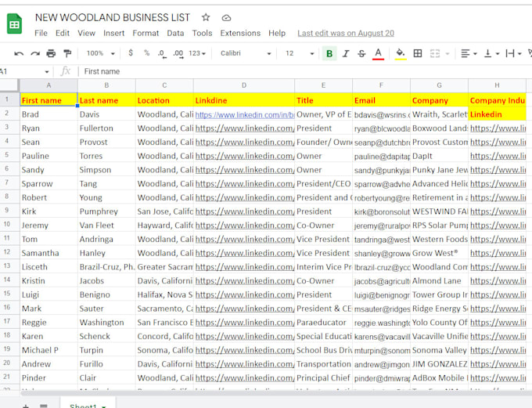Click the select-all corner box
Viewport: 532px width, 408px height.
(x=9, y=85)
